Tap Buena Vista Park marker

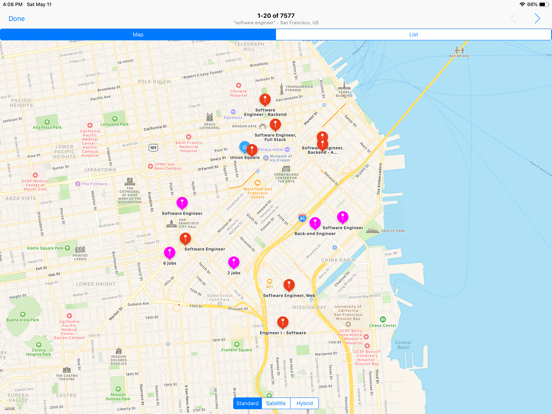(x=23, y=314)
